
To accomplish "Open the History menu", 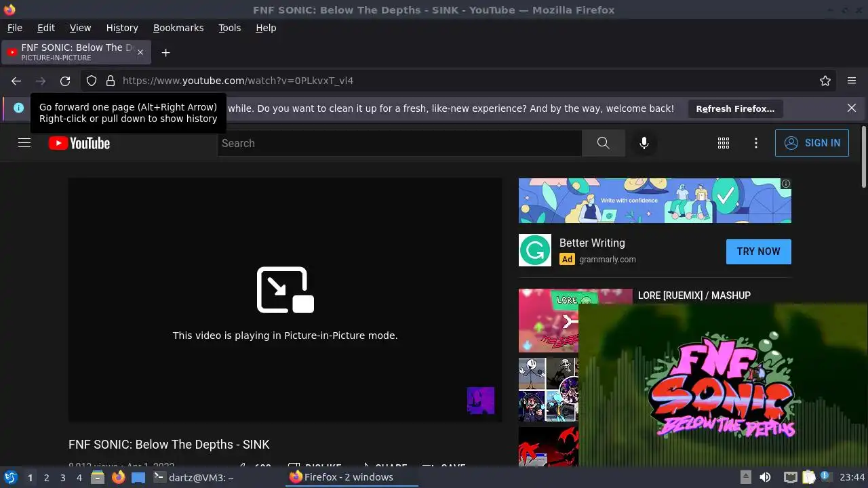I will [122, 28].
